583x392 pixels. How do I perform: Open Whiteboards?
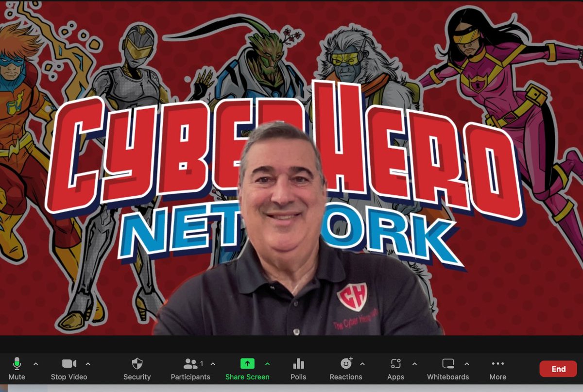tap(448, 369)
